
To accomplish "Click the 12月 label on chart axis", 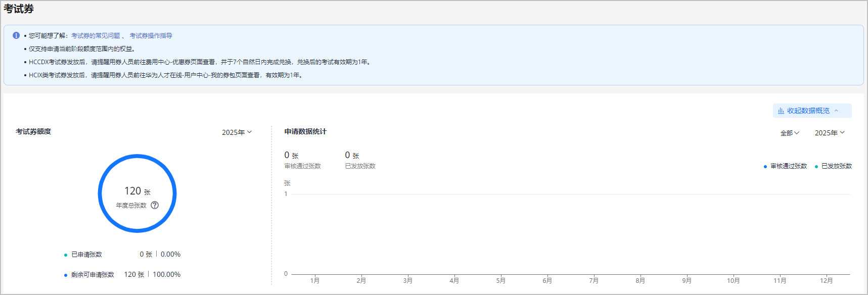I will point(827,280).
